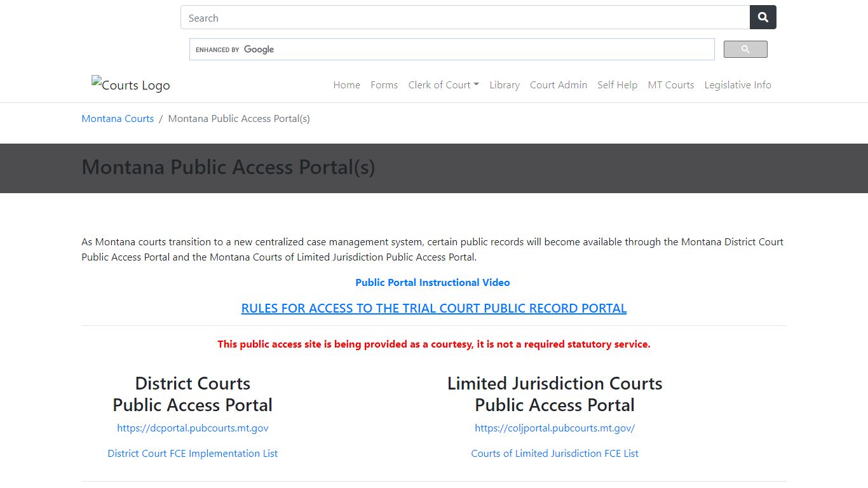Image resolution: width=868 pixels, height=488 pixels.
Task: Open the Home menu item
Action: [x=347, y=85]
